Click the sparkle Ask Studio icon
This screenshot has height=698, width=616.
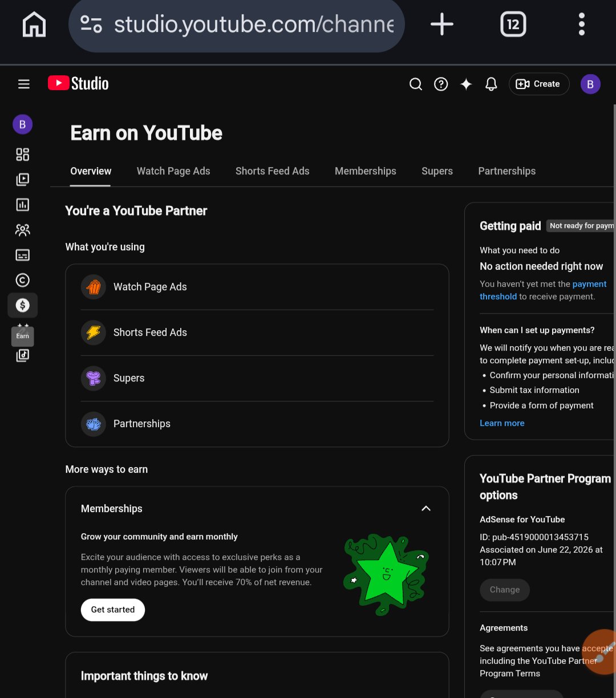[x=466, y=84]
